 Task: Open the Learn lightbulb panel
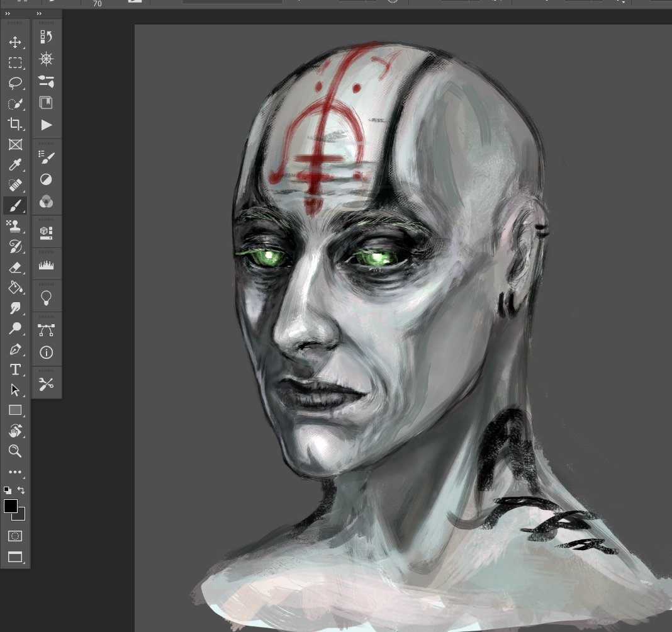47,298
